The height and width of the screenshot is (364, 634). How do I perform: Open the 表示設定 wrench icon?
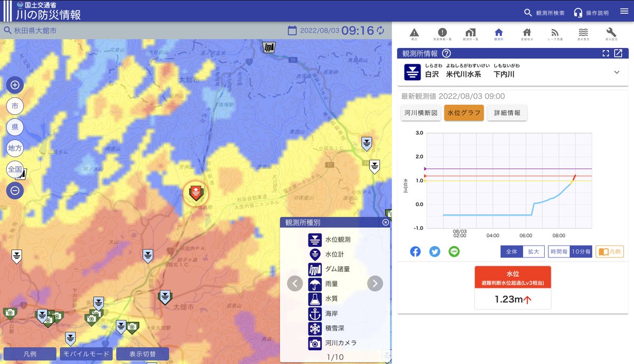tap(611, 34)
